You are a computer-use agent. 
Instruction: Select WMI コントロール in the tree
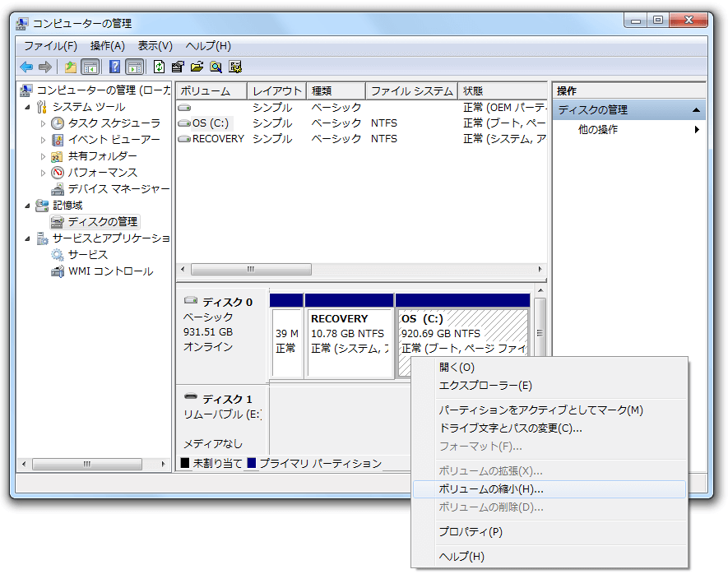point(110,271)
